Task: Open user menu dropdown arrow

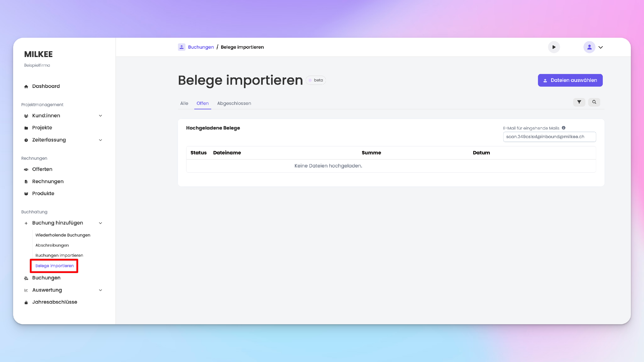Action: pos(600,47)
